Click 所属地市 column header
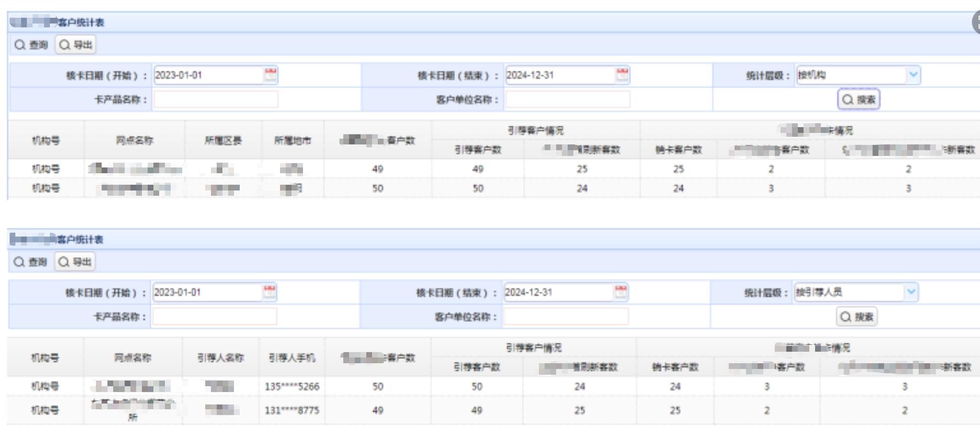 292,141
